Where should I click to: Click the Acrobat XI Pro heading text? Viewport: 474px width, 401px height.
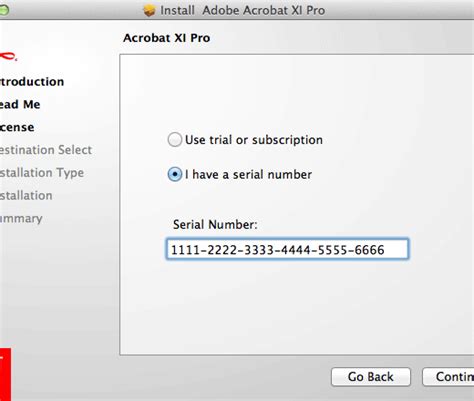tap(167, 38)
